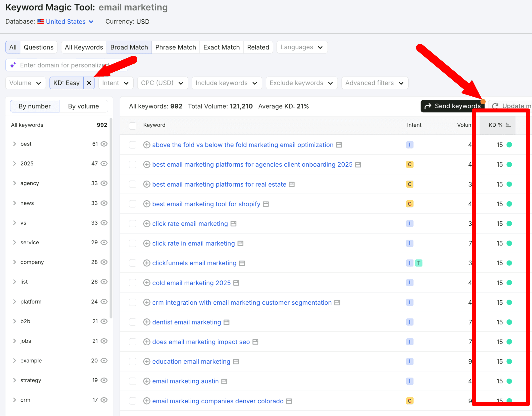
Task: Open SERP icon next to 'email marketing austin'
Action: pyautogui.click(x=224, y=381)
